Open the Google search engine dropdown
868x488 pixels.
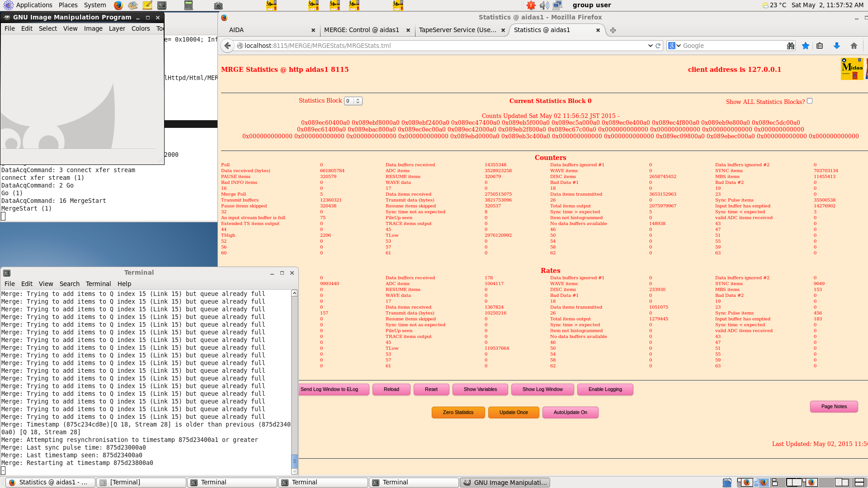[x=675, y=46]
